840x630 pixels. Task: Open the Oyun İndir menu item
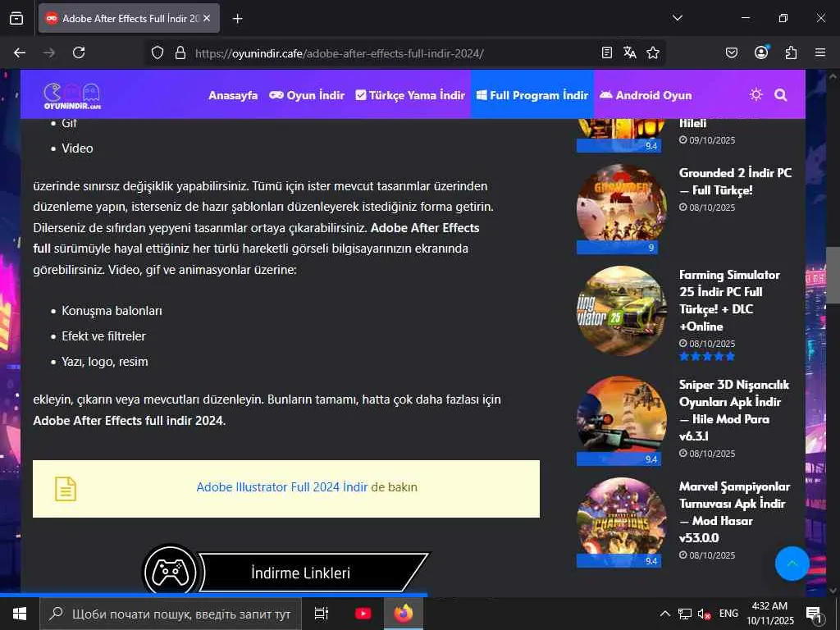coord(307,95)
